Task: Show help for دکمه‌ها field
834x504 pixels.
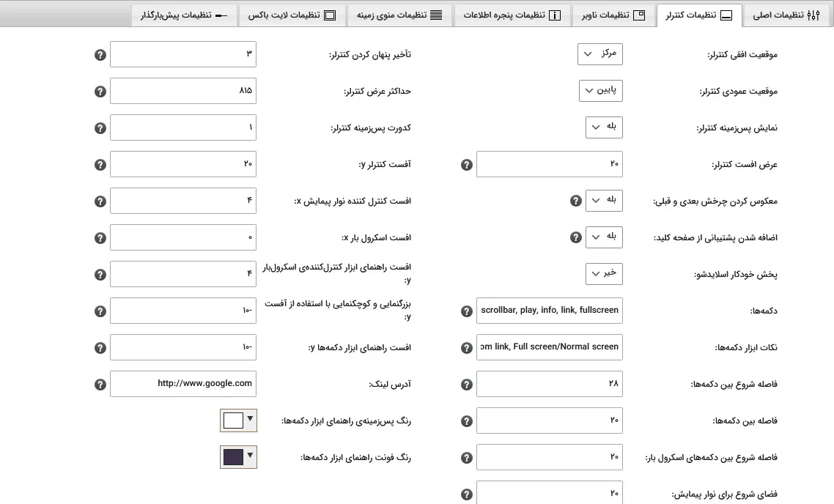Action: [466, 311]
